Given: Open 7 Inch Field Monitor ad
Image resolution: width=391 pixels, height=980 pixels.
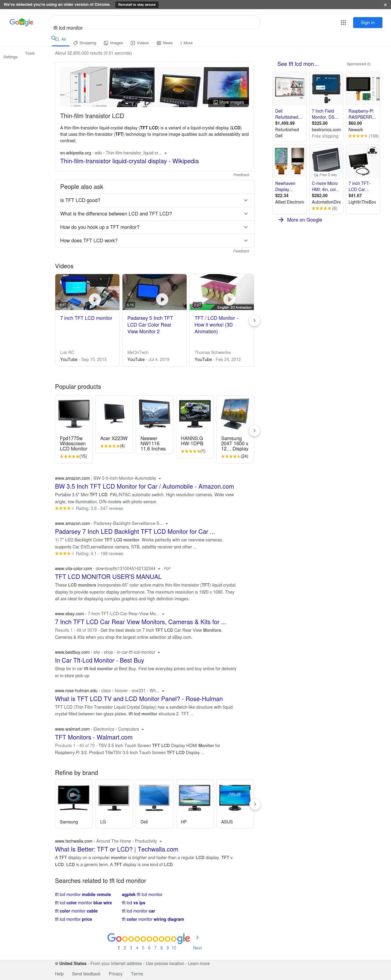Looking at the screenshot, I should coord(326,107).
